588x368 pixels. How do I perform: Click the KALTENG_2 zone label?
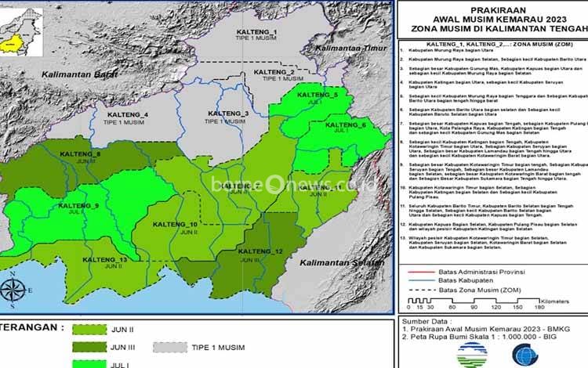coord(274,72)
